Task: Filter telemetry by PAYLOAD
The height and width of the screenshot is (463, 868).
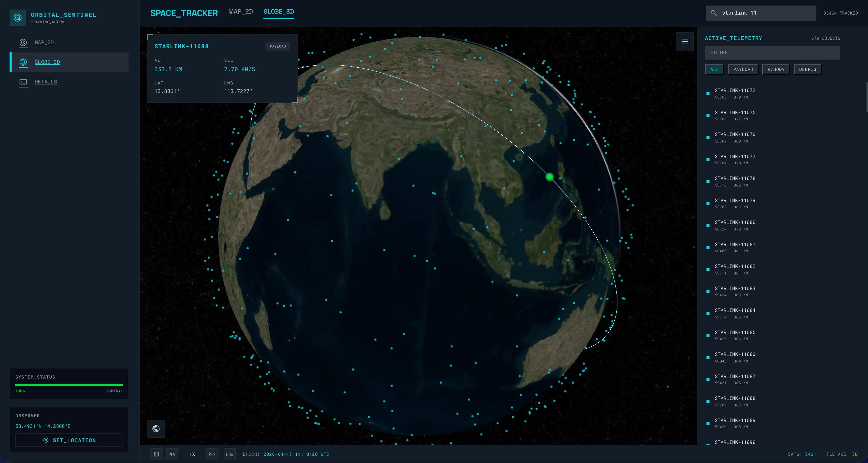Action: tap(743, 69)
